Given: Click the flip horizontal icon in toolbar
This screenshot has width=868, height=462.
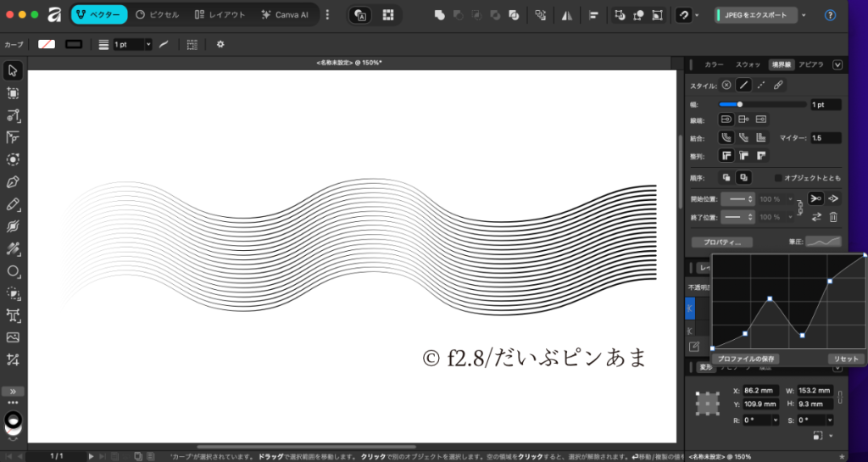Looking at the screenshot, I should [567, 15].
